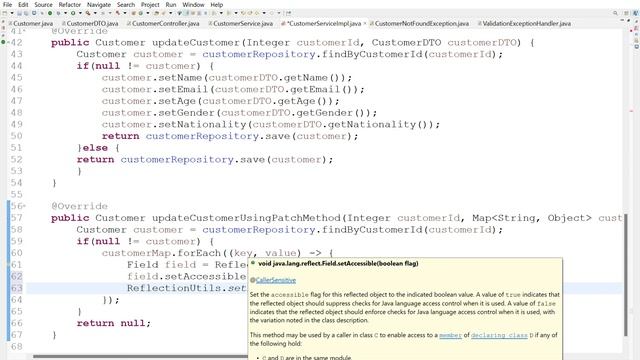Click the Save All toolbar icon
Viewport: 640px width, 360px height.
(26, 13)
